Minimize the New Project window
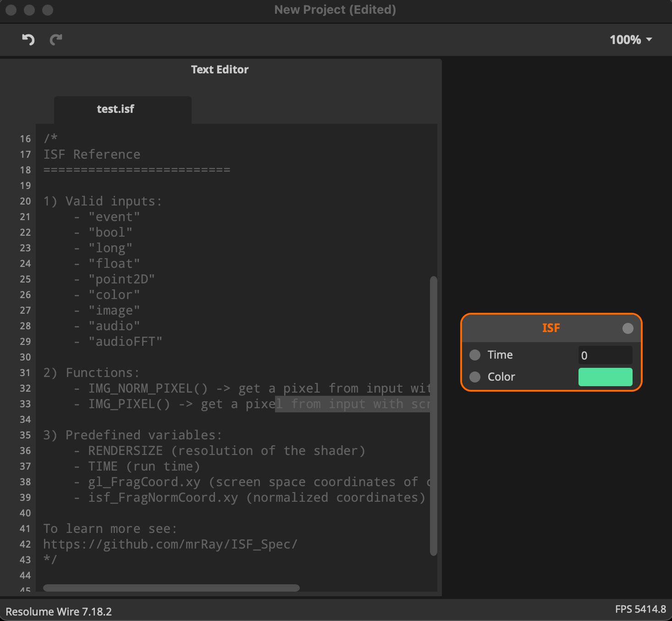This screenshot has height=621, width=672. [x=29, y=10]
